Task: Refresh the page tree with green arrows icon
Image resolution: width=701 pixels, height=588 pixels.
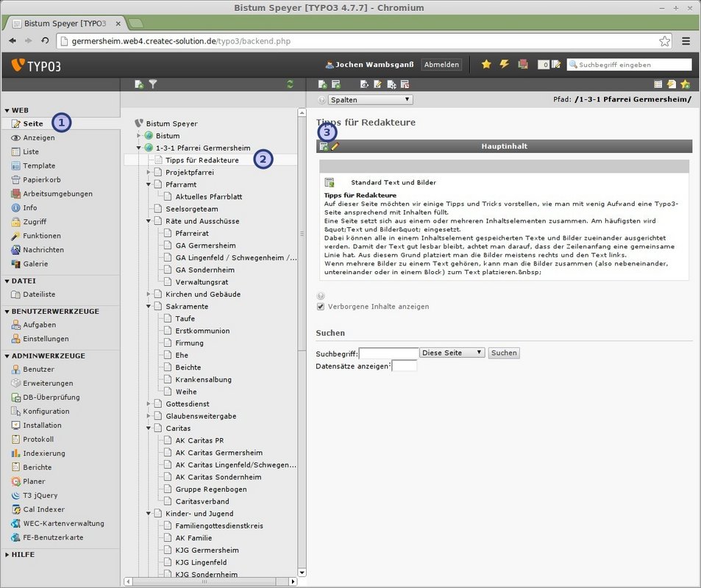Action: tap(291, 85)
